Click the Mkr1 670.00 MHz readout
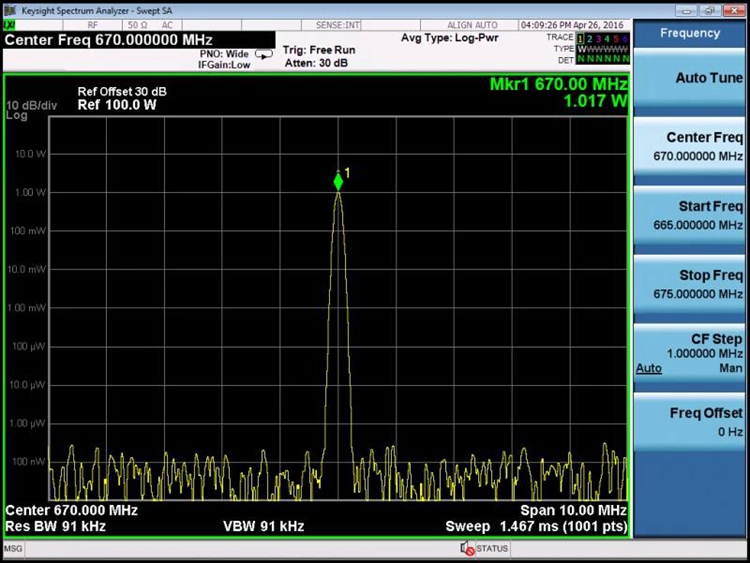The image size is (750, 563). (x=558, y=84)
